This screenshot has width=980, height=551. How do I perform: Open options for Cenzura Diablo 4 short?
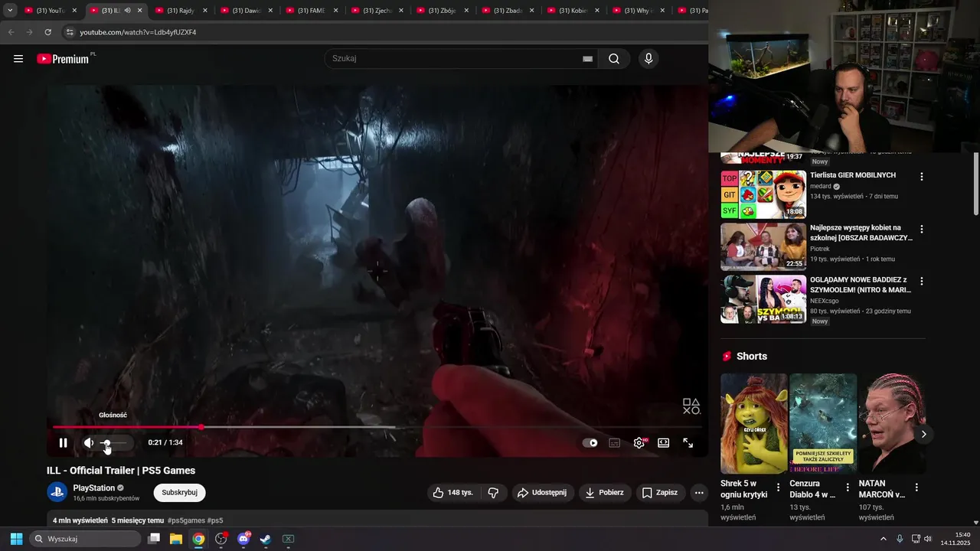click(848, 487)
